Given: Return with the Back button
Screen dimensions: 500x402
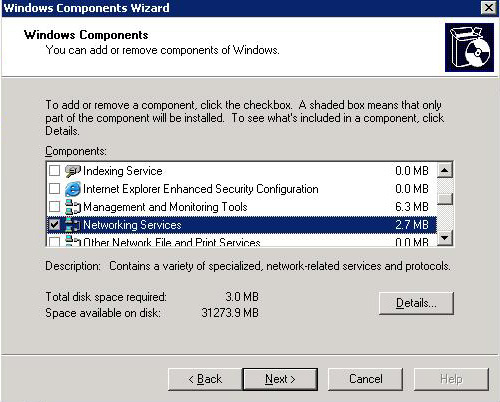Looking at the screenshot, I should click(x=205, y=379).
